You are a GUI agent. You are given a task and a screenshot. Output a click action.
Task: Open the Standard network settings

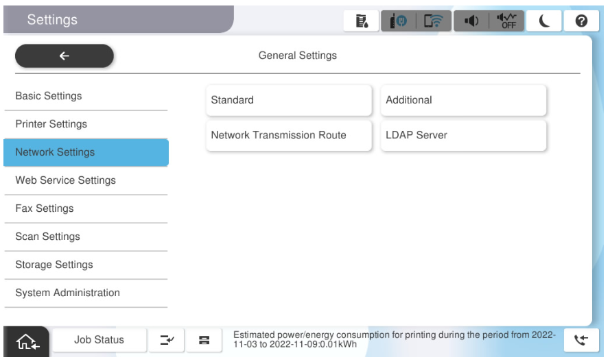[288, 100]
